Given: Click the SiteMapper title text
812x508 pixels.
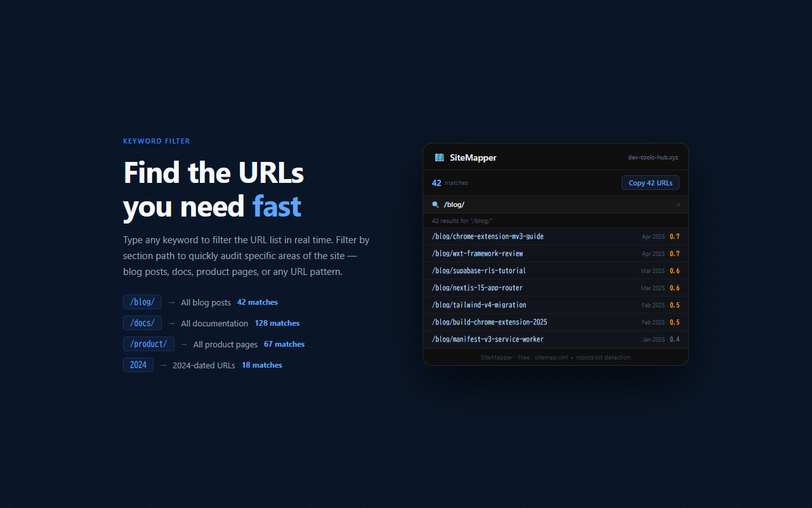Looking at the screenshot, I should pos(473,157).
